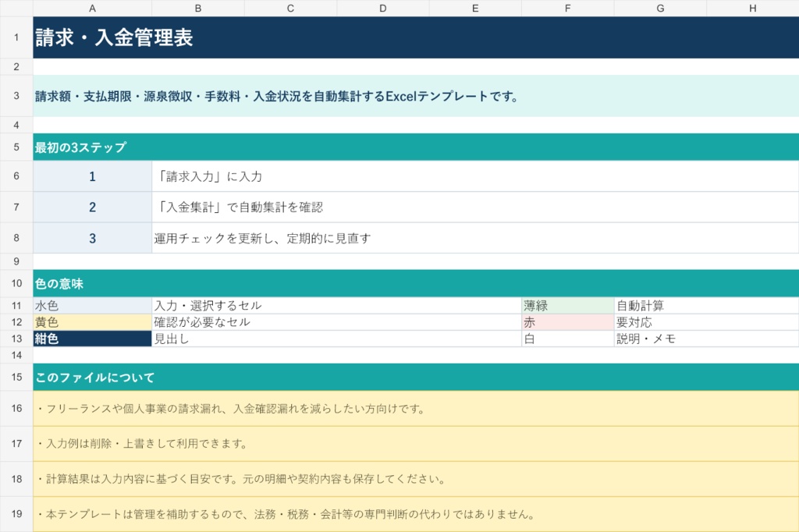Click the title cell 請求・入金管理表
The height and width of the screenshot is (532, 799).
point(416,37)
